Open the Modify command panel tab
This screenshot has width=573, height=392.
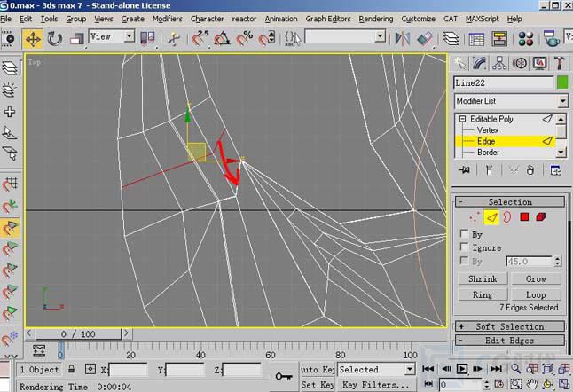(479, 63)
